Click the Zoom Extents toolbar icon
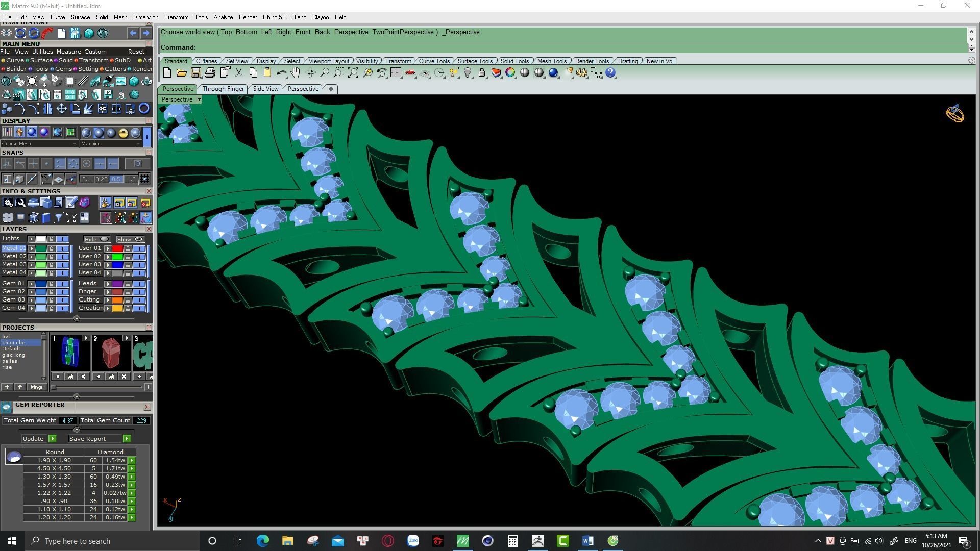The width and height of the screenshot is (980, 551). point(353,73)
